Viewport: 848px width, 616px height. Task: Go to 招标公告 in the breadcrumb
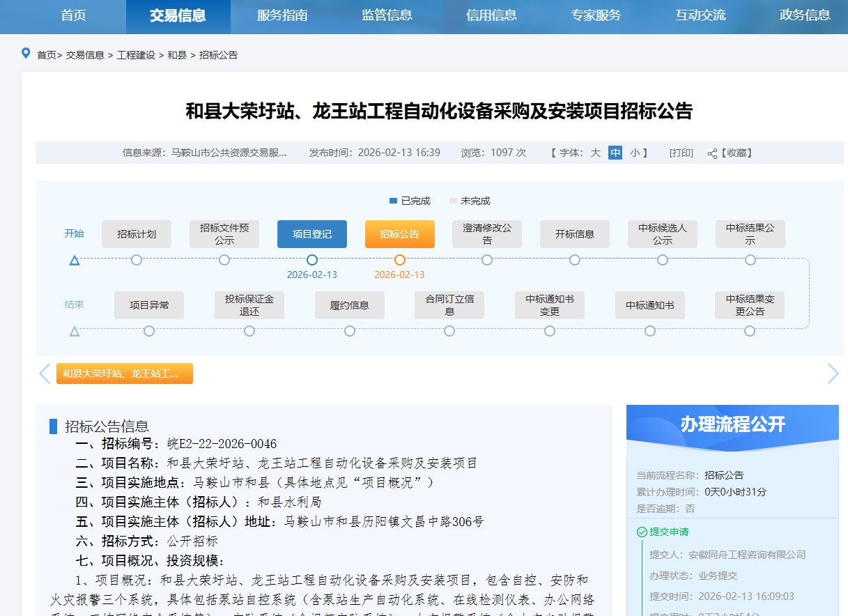coord(218,55)
